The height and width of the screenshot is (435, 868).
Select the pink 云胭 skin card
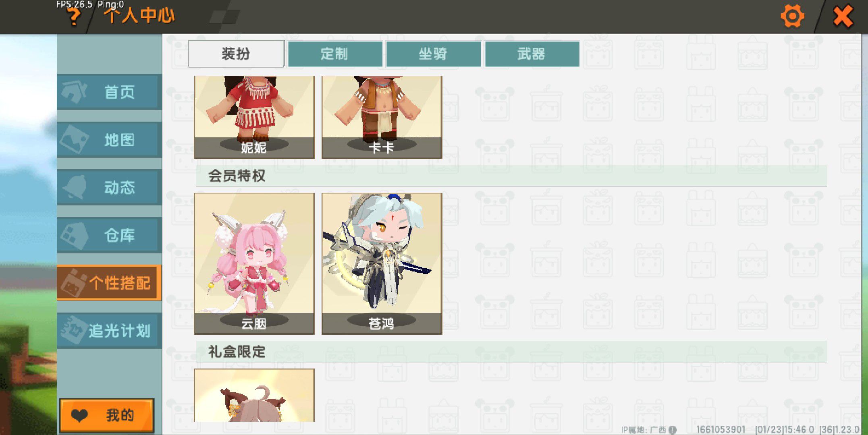(254, 263)
